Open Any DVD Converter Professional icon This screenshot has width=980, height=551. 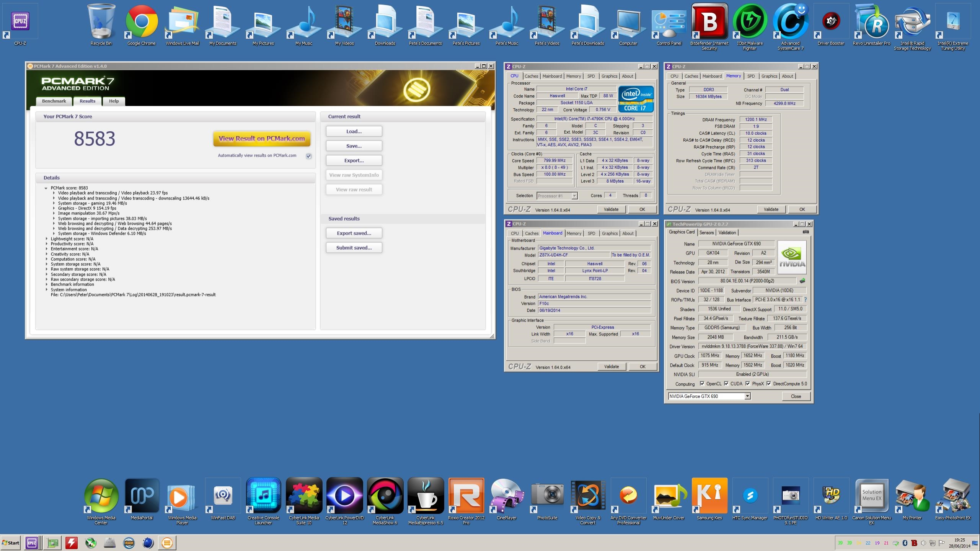[628, 501]
